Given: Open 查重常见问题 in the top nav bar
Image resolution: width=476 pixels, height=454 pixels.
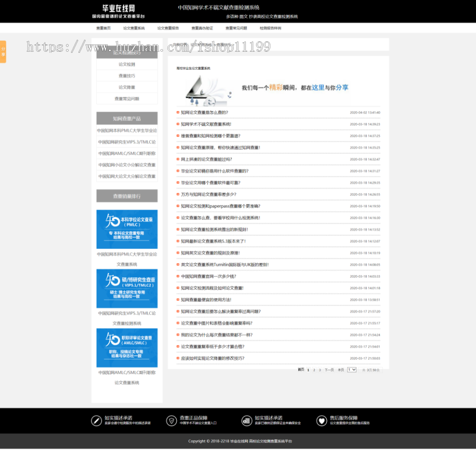Looking at the screenshot, I should pos(236,28).
